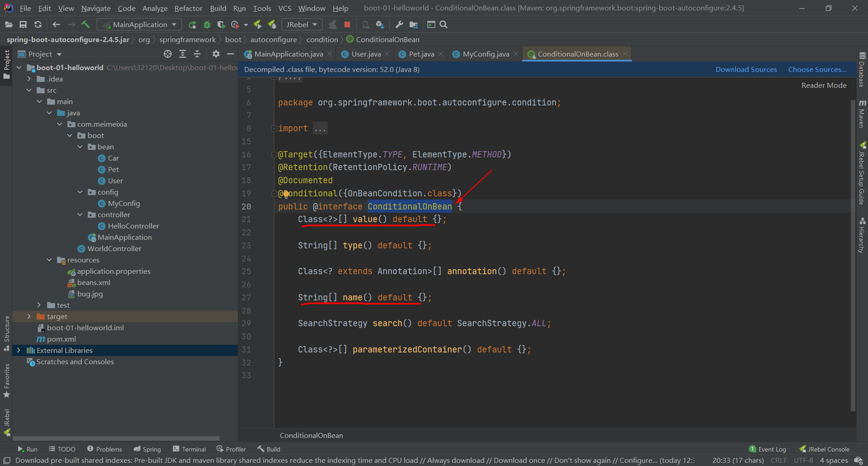
Task: Open the MainApplication run configuration dropdown
Action: tap(140, 24)
